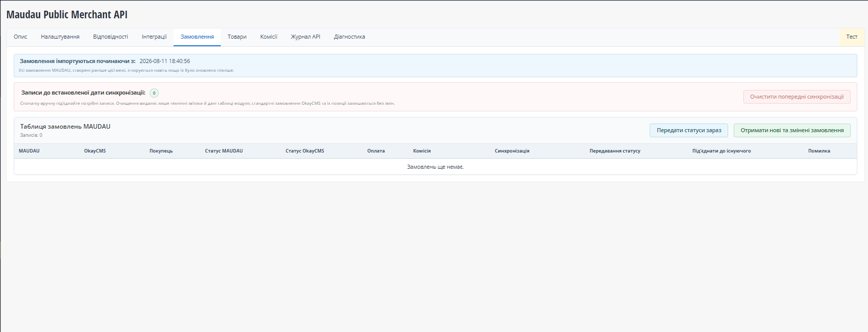This screenshot has width=868, height=332.
Task: Click the Замовлення імпортуються починаючи з label
Action: pyautogui.click(x=78, y=62)
